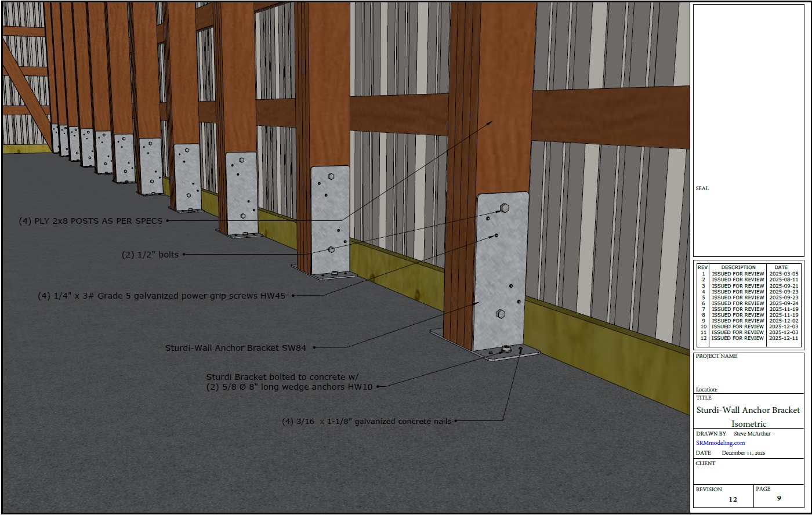
Task: Select the galvanized concrete nails annotation
Action: point(367,421)
